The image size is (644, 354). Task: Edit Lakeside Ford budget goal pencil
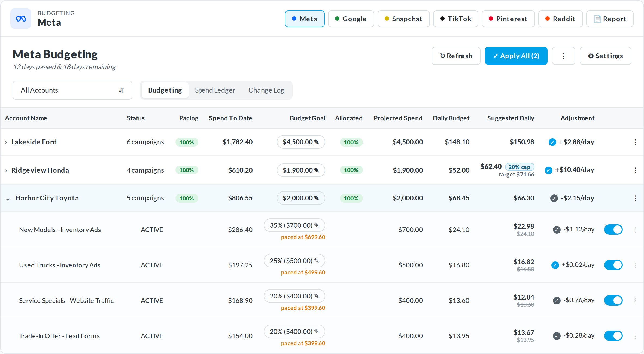[x=317, y=142]
